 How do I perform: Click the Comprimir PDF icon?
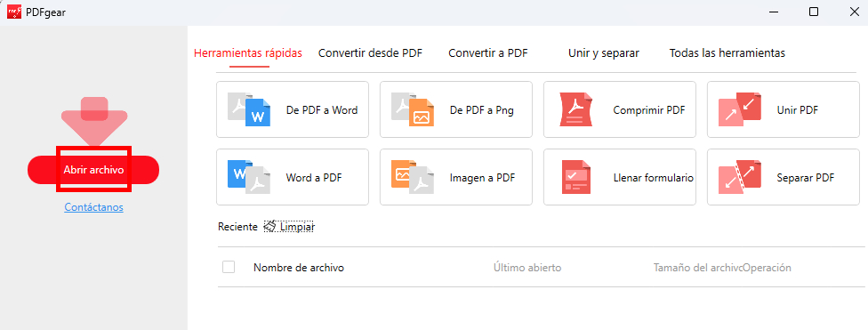coord(576,109)
